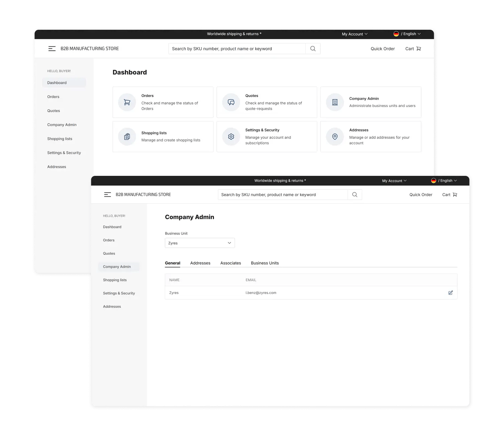Open the hamburger menu in the Dashboard window
This screenshot has height=436, width=504.
tap(52, 48)
